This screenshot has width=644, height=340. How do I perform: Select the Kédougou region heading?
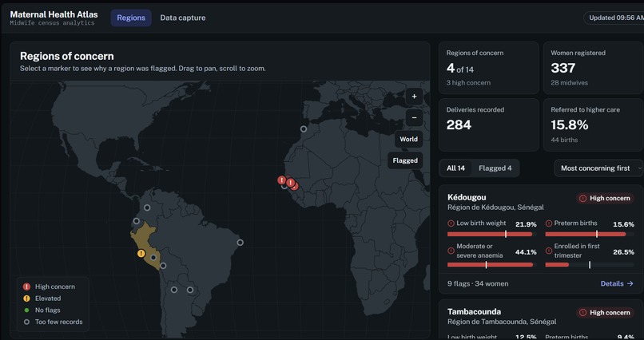click(467, 197)
